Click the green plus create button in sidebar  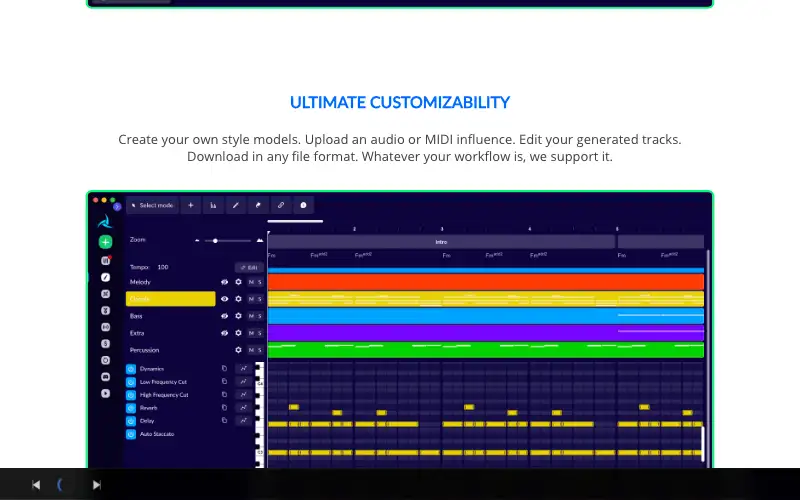[x=106, y=242]
